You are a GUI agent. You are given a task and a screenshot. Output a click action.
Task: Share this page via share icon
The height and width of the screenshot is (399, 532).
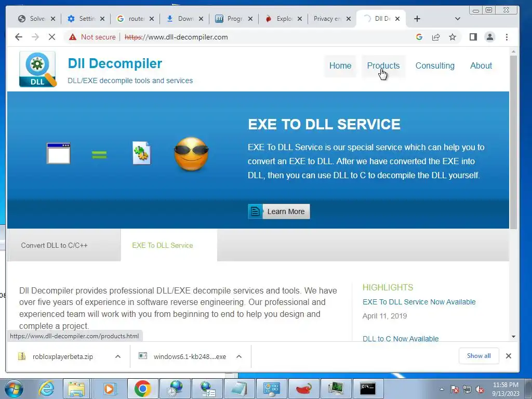436,37
